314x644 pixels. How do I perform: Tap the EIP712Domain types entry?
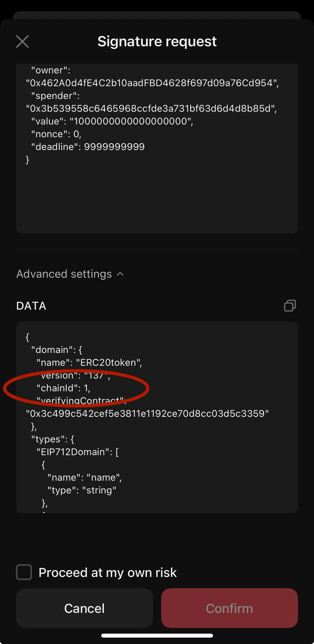[77, 452]
